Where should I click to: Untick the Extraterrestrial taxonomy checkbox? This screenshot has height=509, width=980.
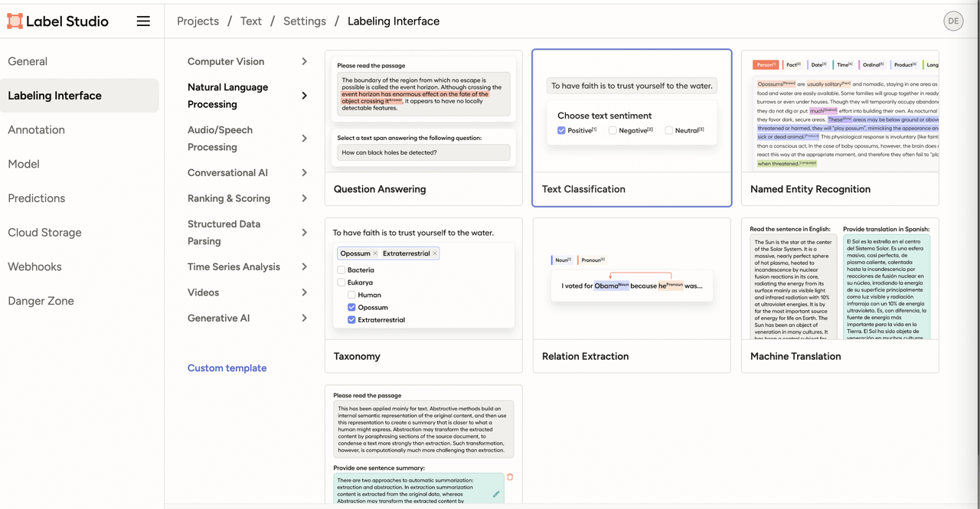pyautogui.click(x=351, y=320)
